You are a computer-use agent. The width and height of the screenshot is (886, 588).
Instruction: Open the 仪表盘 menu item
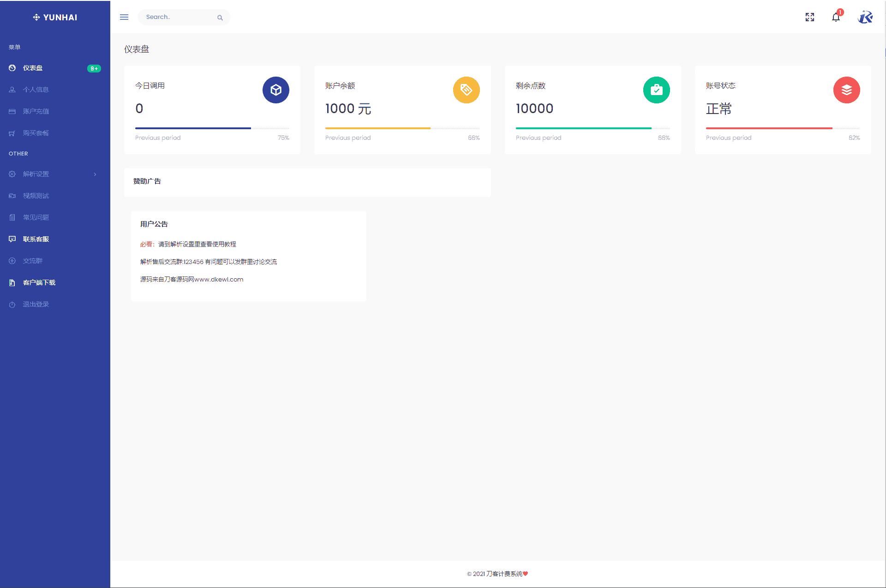pos(33,68)
